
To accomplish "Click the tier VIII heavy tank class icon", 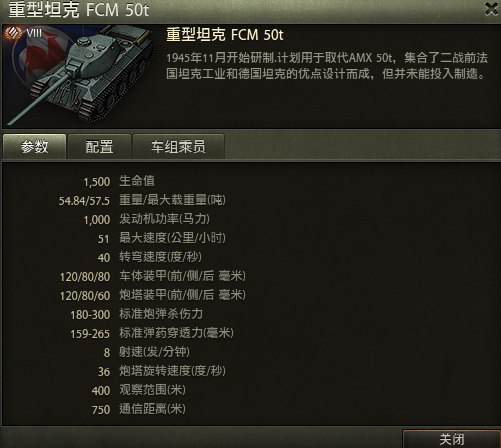I will pos(13,33).
